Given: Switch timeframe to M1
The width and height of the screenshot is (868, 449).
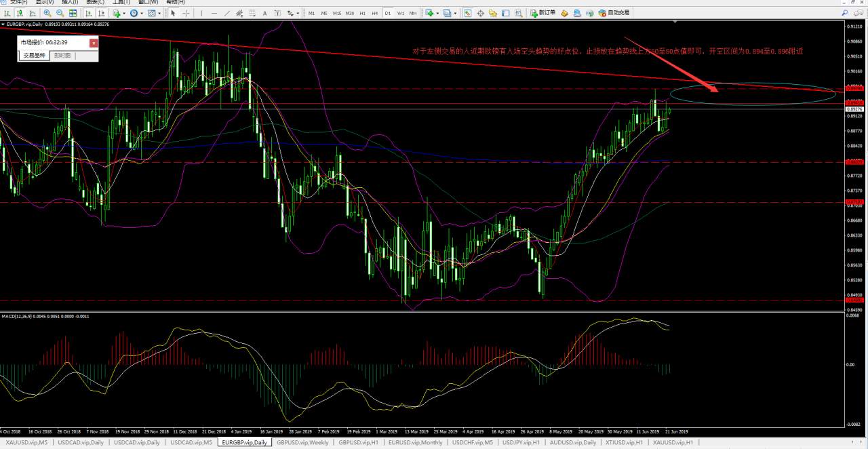Looking at the screenshot, I should point(311,13).
